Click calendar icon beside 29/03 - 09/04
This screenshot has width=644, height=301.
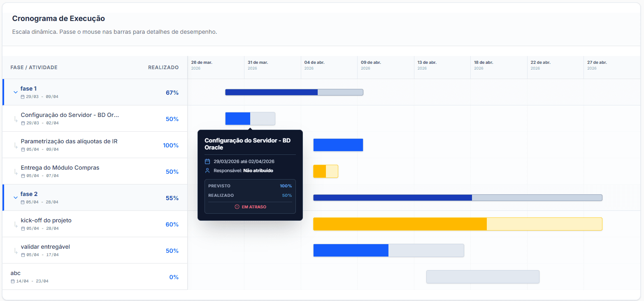(x=23, y=97)
